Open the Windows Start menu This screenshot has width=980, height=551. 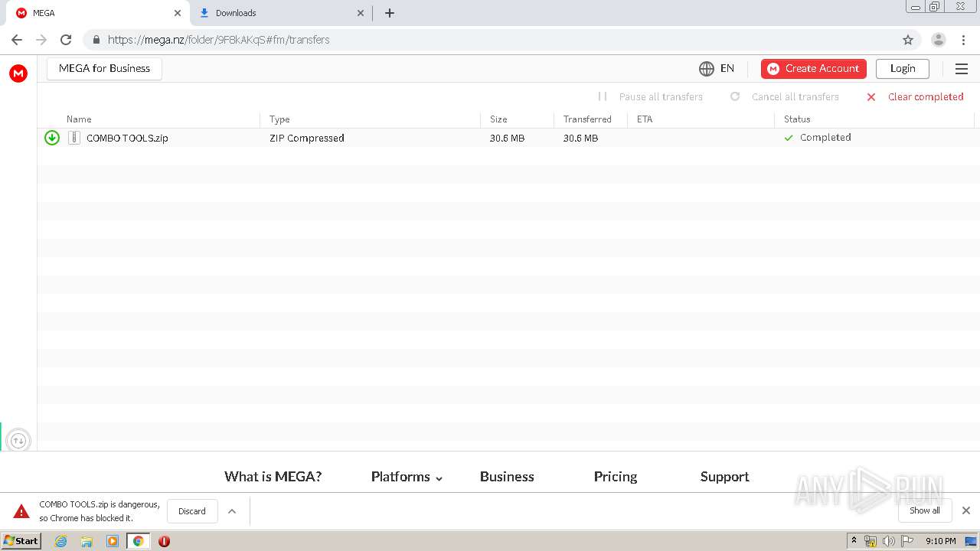tap(21, 541)
